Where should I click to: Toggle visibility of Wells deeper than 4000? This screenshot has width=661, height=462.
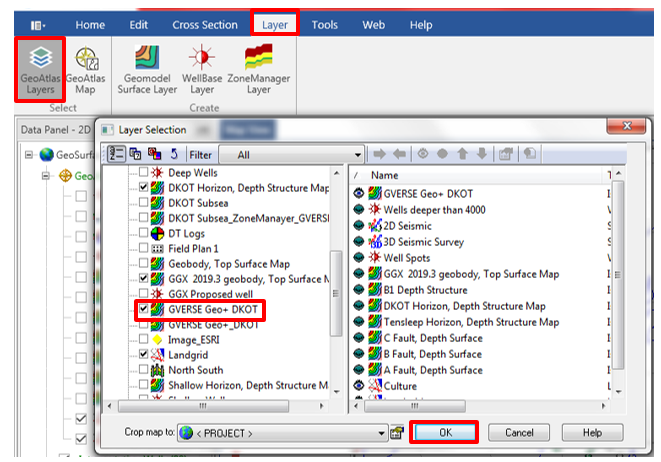coord(359,210)
